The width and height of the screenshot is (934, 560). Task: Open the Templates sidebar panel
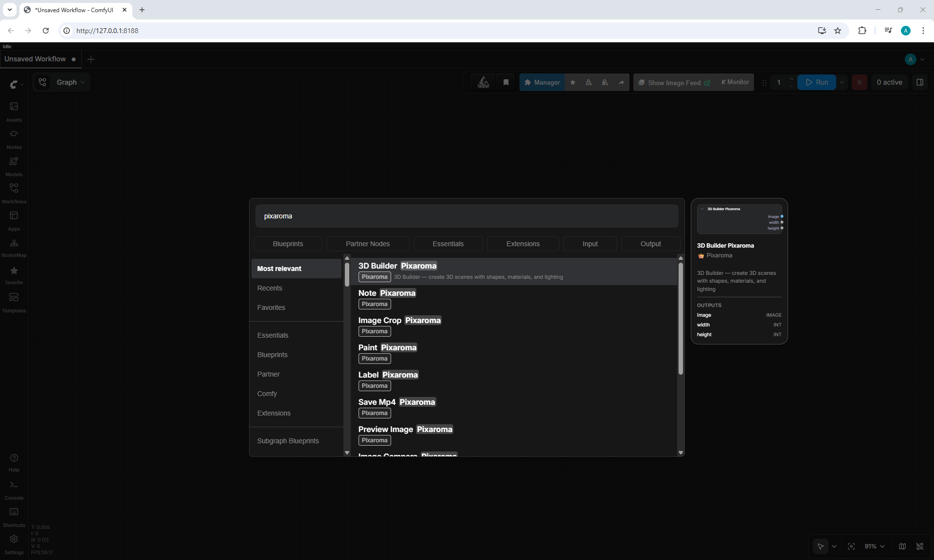14,302
